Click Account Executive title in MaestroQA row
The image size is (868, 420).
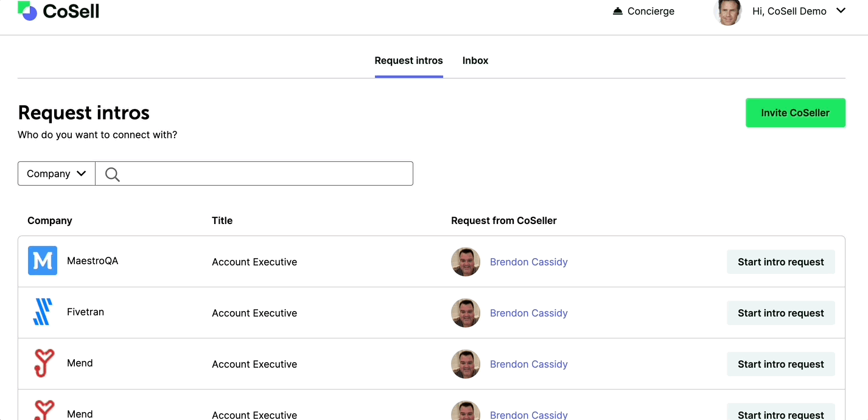(x=254, y=262)
